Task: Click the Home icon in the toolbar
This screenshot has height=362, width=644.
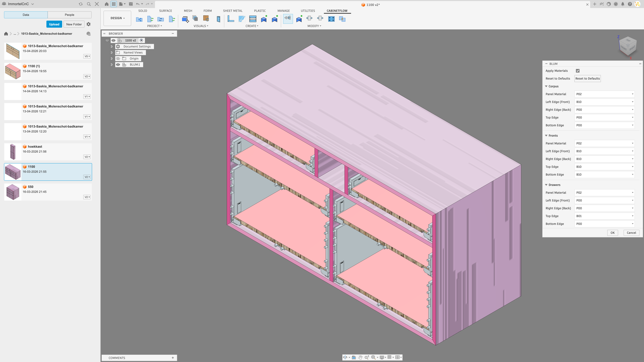Action: (x=107, y=4)
